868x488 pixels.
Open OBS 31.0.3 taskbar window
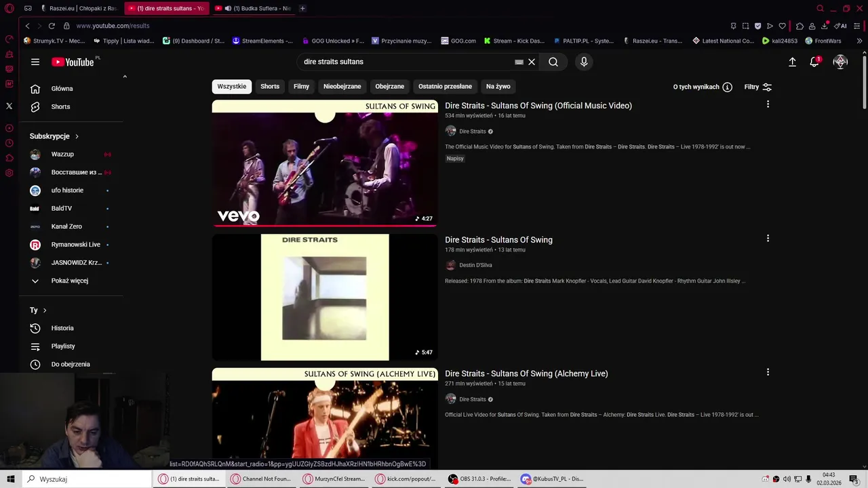(x=479, y=479)
